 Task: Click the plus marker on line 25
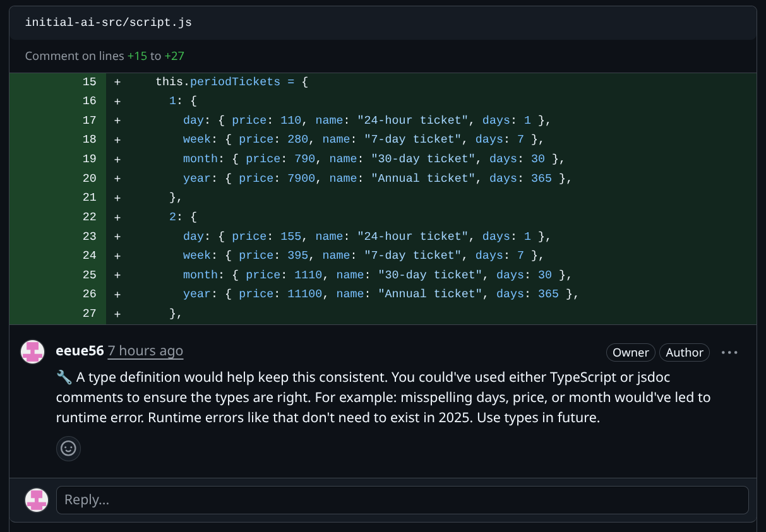tap(117, 275)
